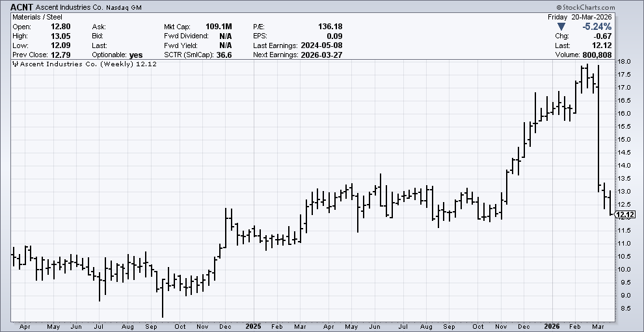This screenshot has height=332, width=644.
Task: Click the date Friday 20-Mar-2026
Action: [580, 18]
